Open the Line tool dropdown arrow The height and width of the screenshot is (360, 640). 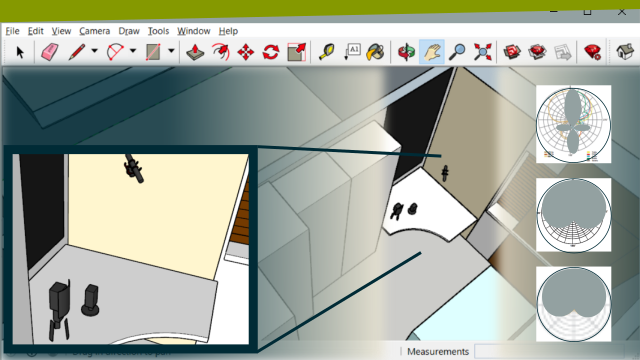(94, 51)
